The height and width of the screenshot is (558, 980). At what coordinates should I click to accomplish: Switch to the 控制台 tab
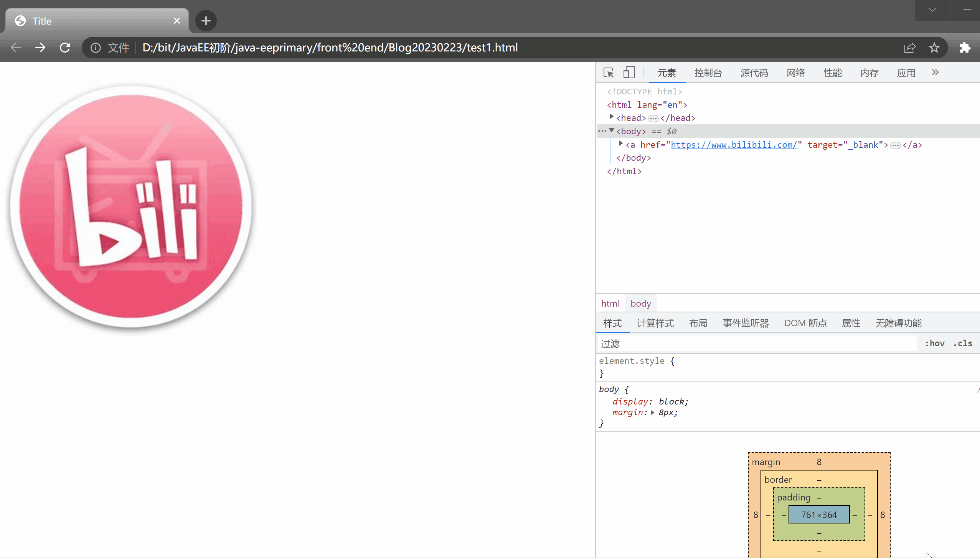(708, 73)
